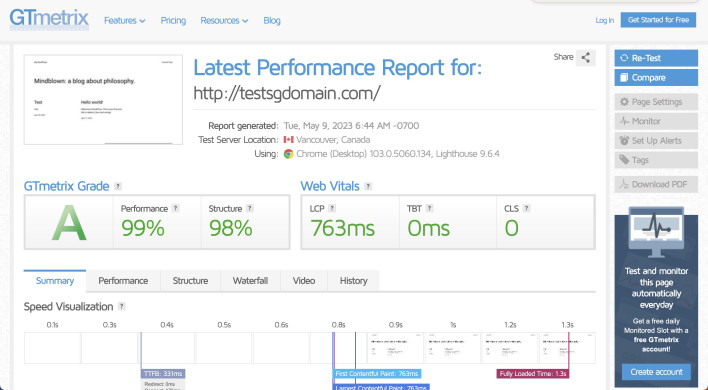Click help icon next to Speed Visualization
The height and width of the screenshot is (390, 708).
pyautogui.click(x=121, y=306)
